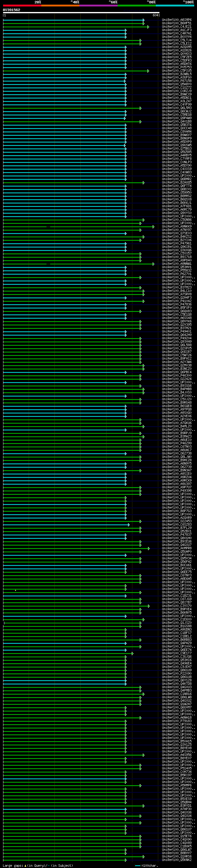The height and width of the screenshot is (868, 197).
Task: Select the query name AV391562
Action: click(x=11, y=10)
